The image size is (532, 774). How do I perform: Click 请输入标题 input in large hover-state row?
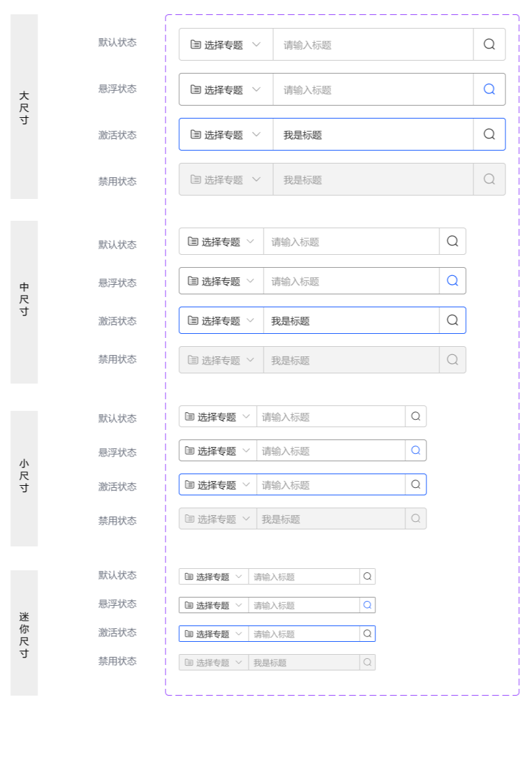[x=373, y=90]
